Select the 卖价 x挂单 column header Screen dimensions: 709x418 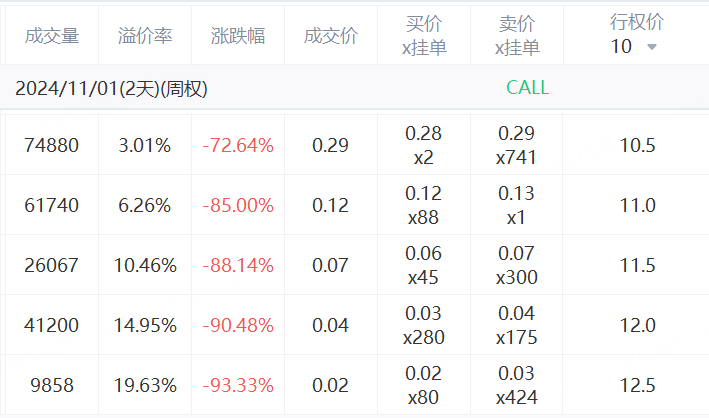click(x=517, y=36)
